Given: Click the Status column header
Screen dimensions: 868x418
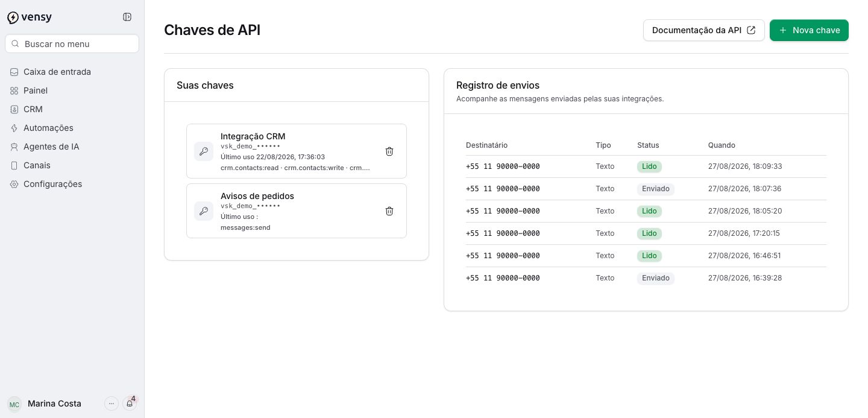Looking at the screenshot, I should [x=648, y=145].
